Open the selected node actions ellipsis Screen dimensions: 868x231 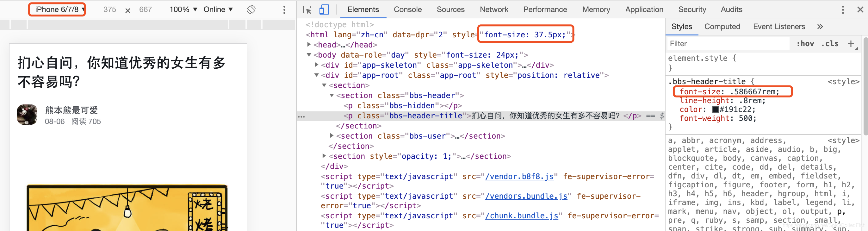[301, 117]
